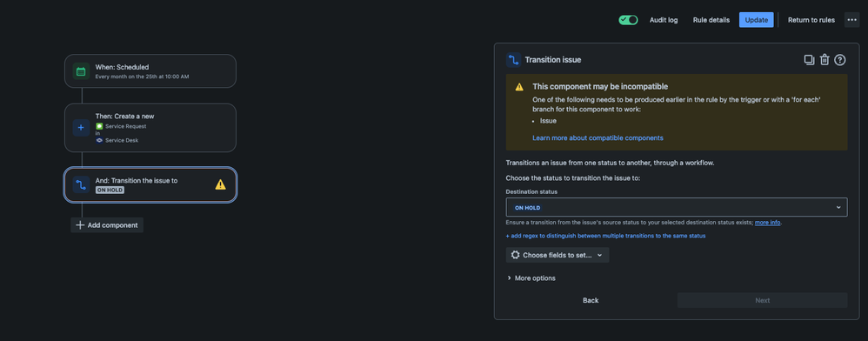868x341 pixels.
Task: Click 'This component may be incompatible' heading
Action: coord(600,87)
